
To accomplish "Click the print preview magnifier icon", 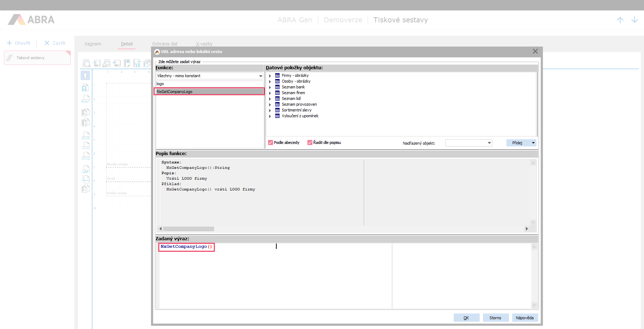I will (x=86, y=63).
